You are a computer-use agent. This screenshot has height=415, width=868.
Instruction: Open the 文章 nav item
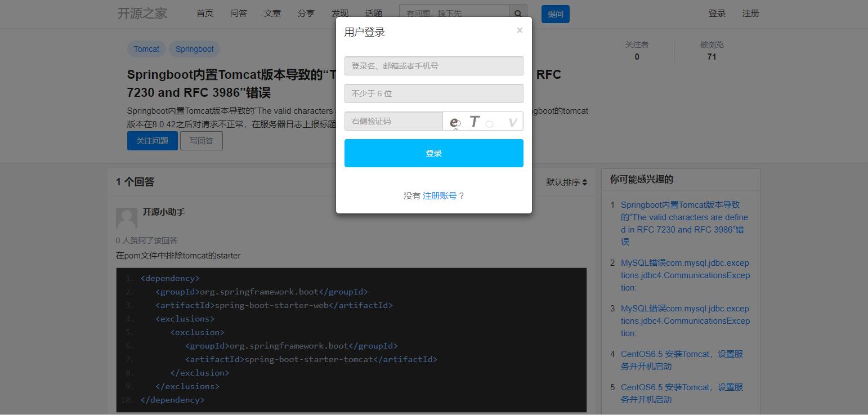[x=272, y=14]
